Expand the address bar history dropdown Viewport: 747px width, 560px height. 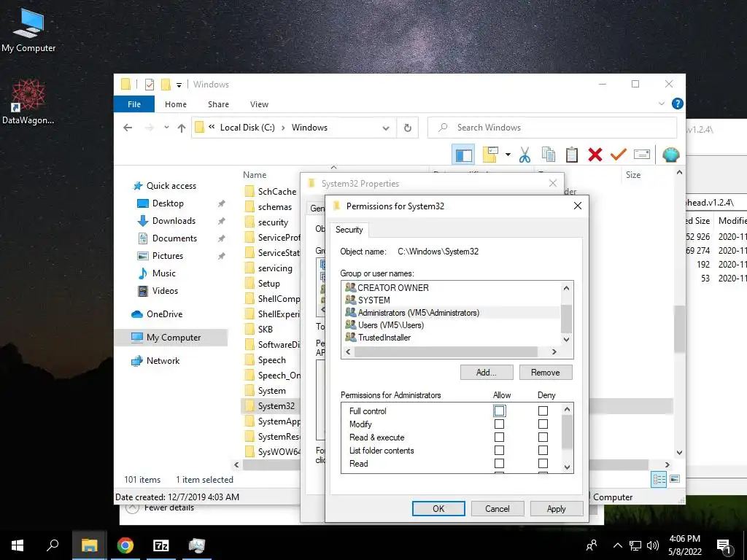coord(386,128)
